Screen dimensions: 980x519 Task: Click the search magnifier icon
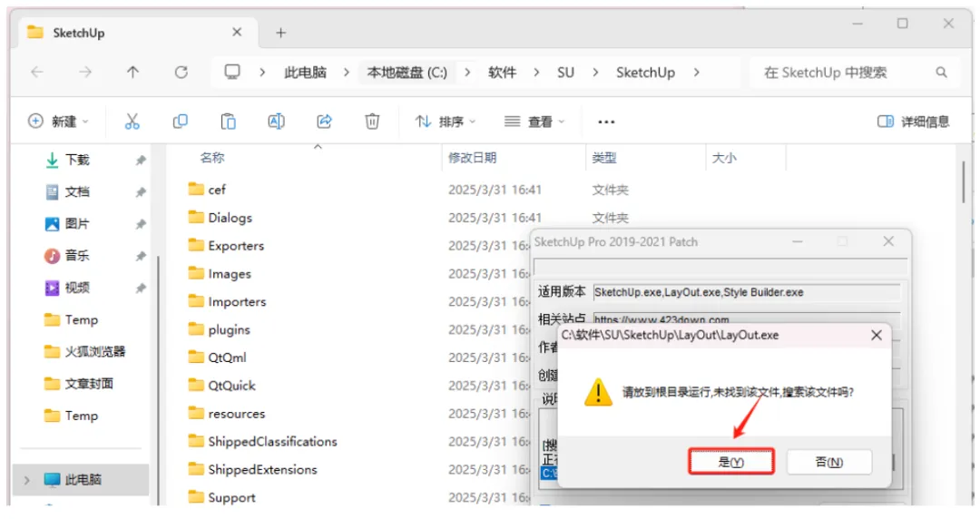tap(941, 73)
